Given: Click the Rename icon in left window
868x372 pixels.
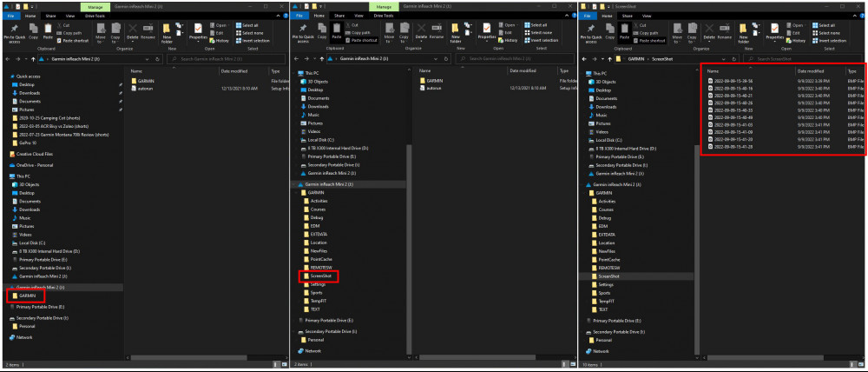Looking at the screenshot, I should 148,29.
